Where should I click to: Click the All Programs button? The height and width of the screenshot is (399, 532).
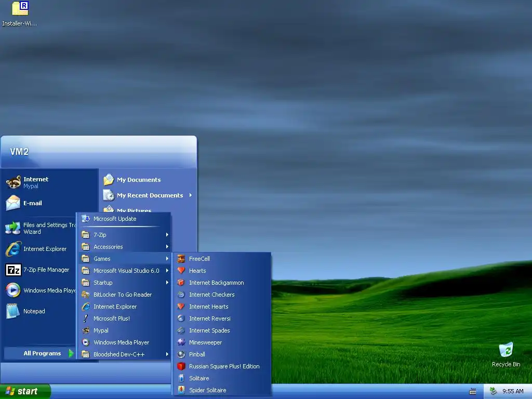pos(40,353)
